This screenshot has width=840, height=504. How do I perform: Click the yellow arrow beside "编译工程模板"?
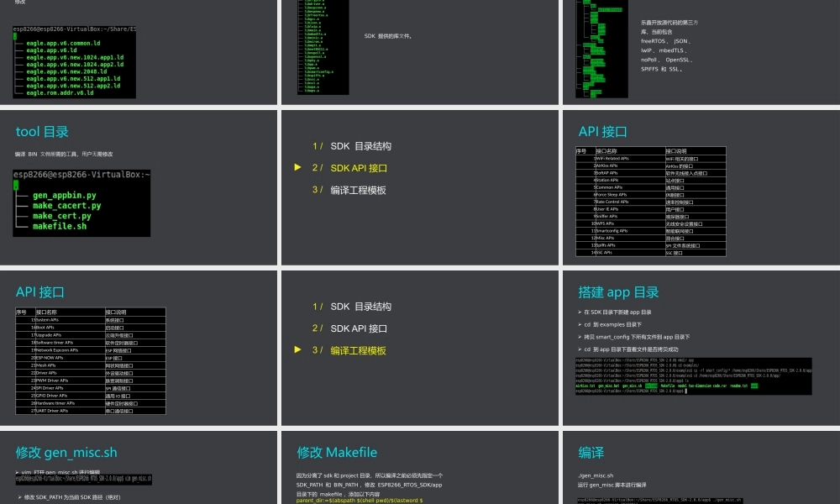pyautogui.click(x=297, y=350)
